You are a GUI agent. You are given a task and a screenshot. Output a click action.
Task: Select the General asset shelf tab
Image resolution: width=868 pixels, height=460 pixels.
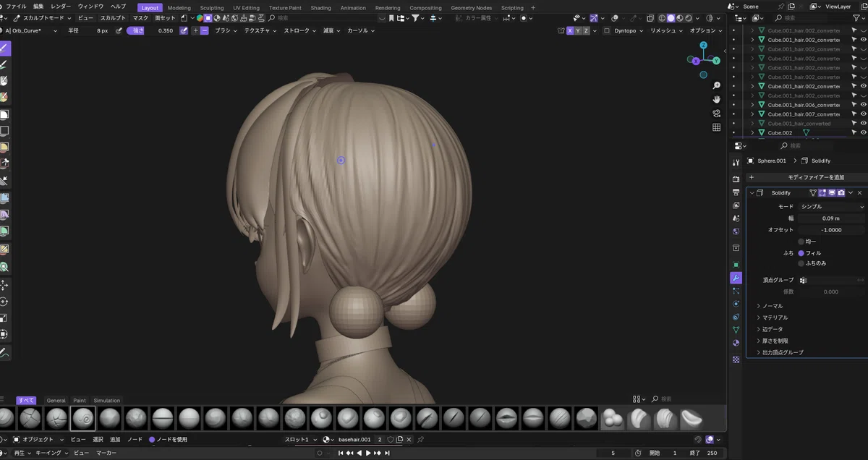pos(56,401)
